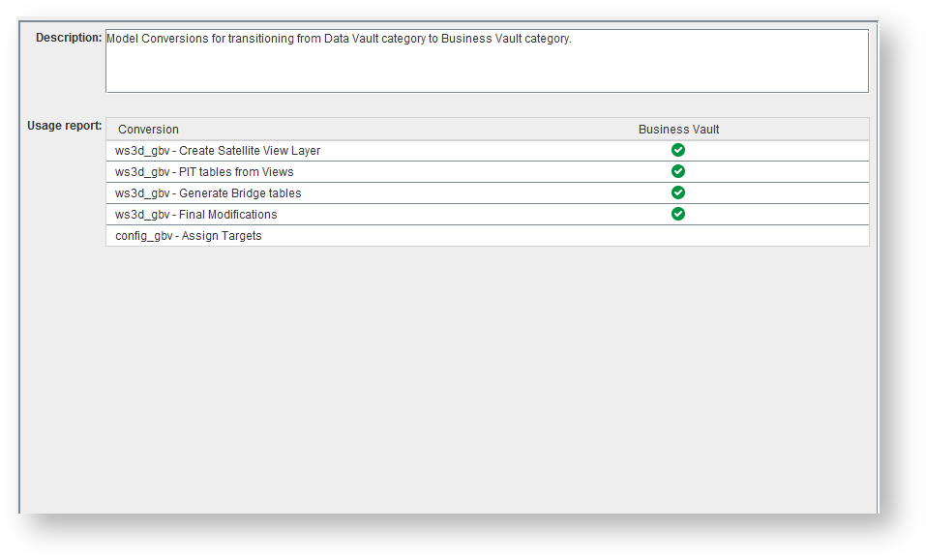Click empty Business Vault cell for Assign Targets
This screenshot has width=926, height=560.
point(678,236)
